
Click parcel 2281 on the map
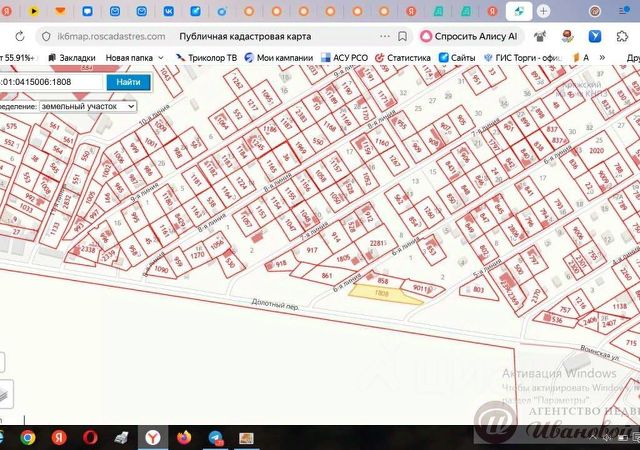376,243
